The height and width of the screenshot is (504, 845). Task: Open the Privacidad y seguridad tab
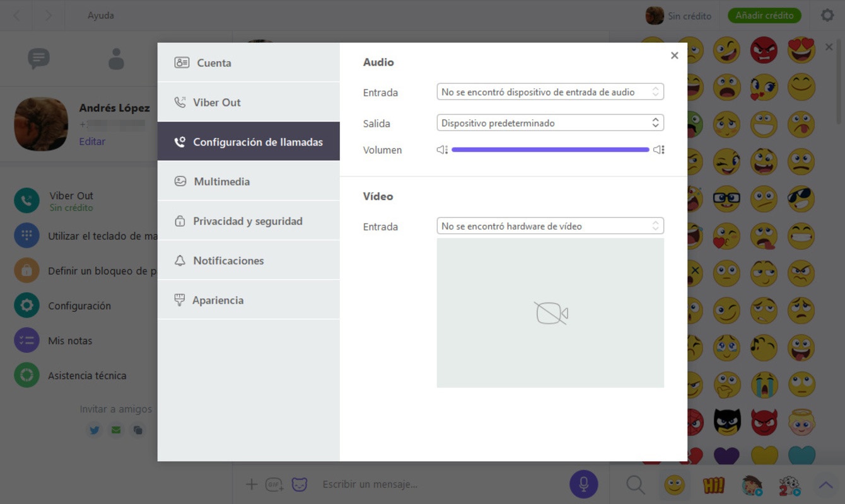[248, 221]
